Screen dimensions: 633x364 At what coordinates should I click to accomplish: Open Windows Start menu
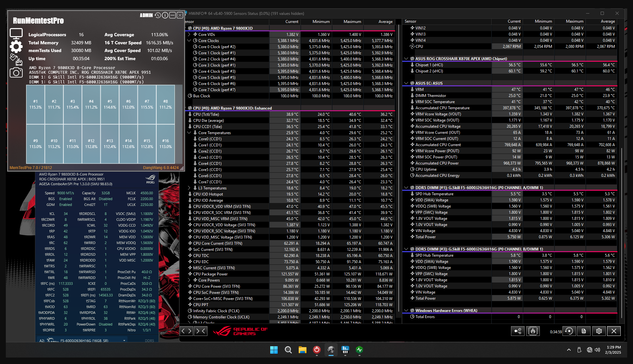(274, 350)
